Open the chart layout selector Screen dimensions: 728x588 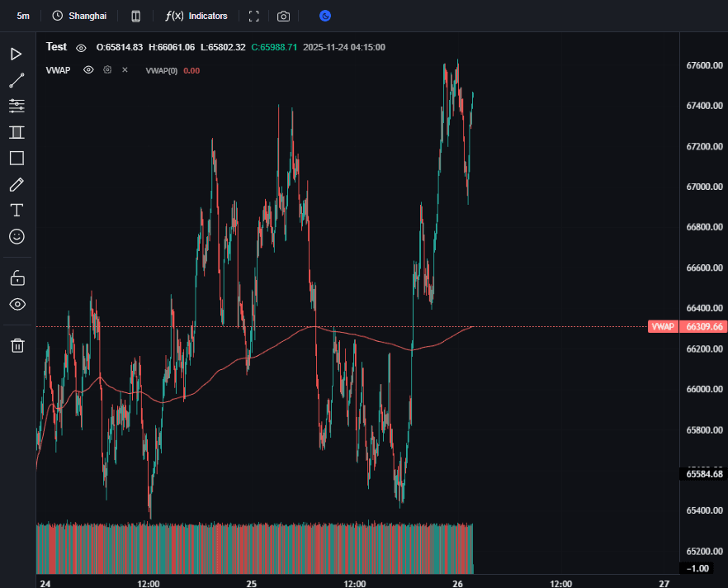[x=136, y=16]
